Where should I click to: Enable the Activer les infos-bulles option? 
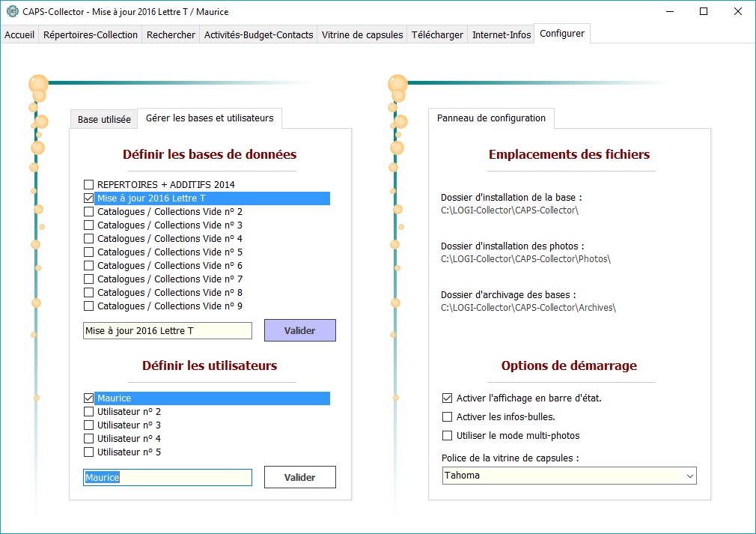coord(448,417)
